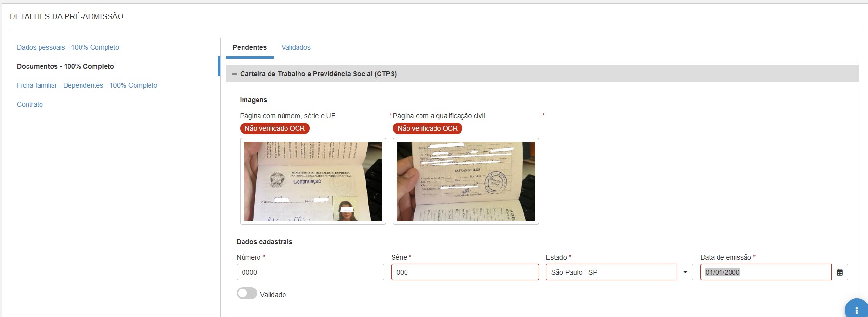
Task: Open the calendar picker for Data de emissão
Action: pyautogui.click(x=840, y=272)
